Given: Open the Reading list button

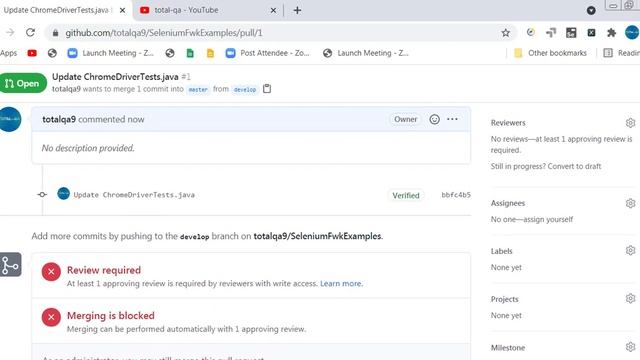Looking at the screenshot, I should (x=621, y=53).
